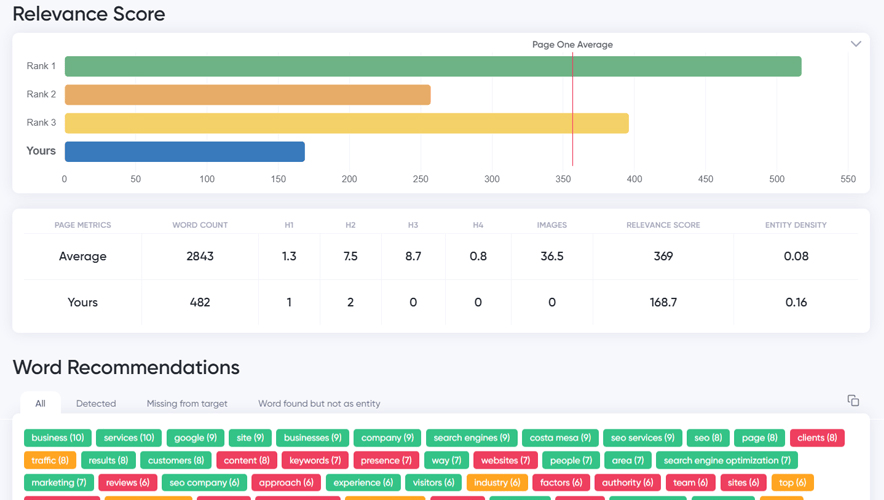This screenshot has width=884, height=500.
Task: Open the Missing from target tab
Action: click(187, 404)
